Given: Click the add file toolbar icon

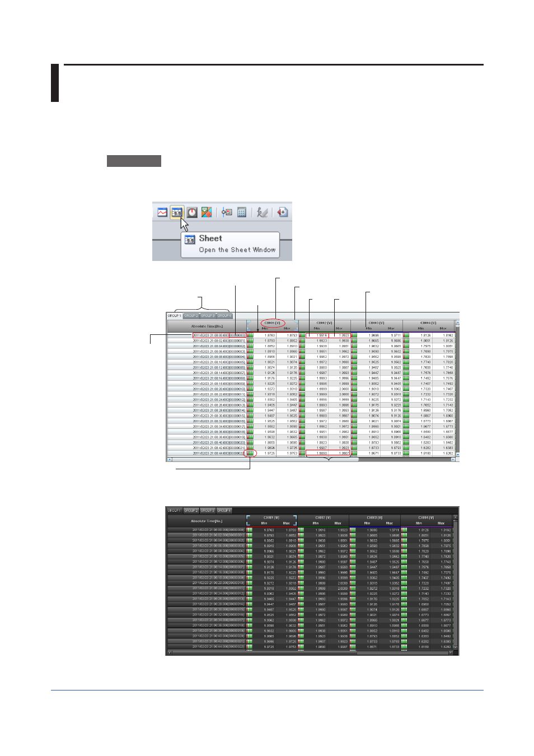Looking at the screenshot, I should coord(282,212).
